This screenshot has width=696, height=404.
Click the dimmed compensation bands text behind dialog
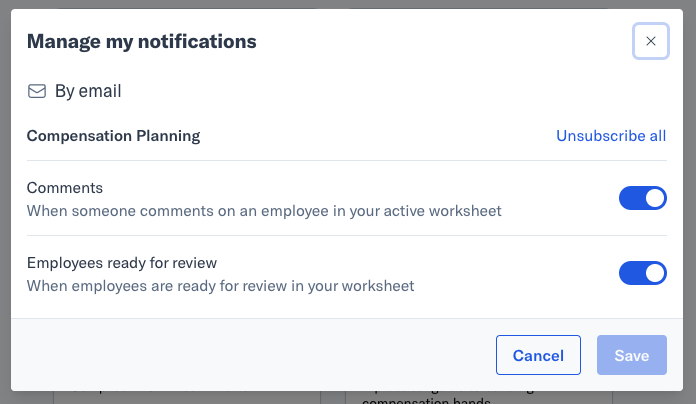[426, 400]
